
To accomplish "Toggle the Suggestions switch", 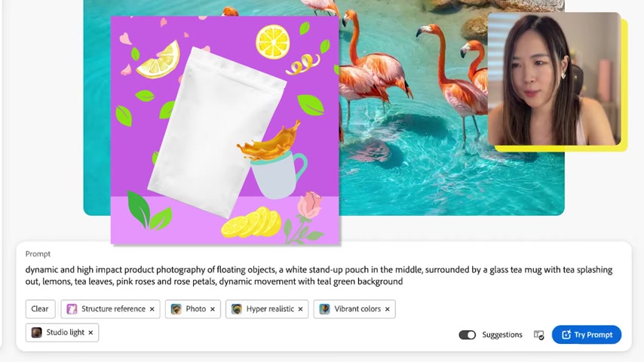I will pos(467,335).
